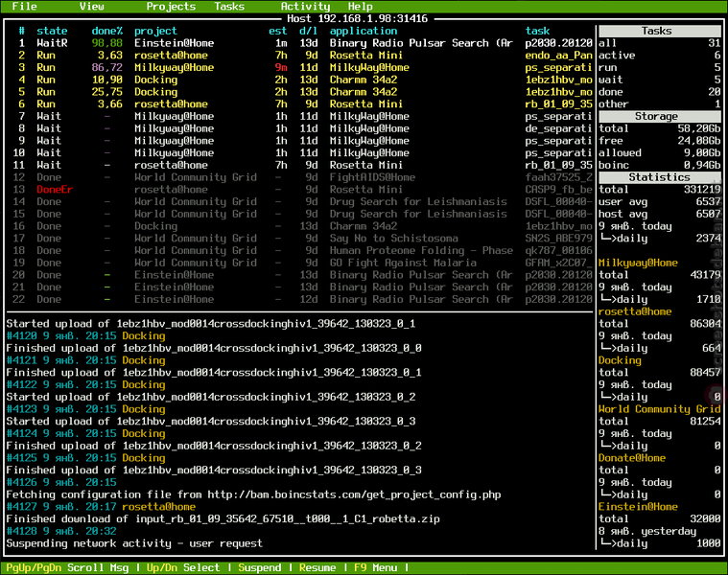Screen dimensions: 728x575
Task: Click the Statistics panel header
Action: 659,177
